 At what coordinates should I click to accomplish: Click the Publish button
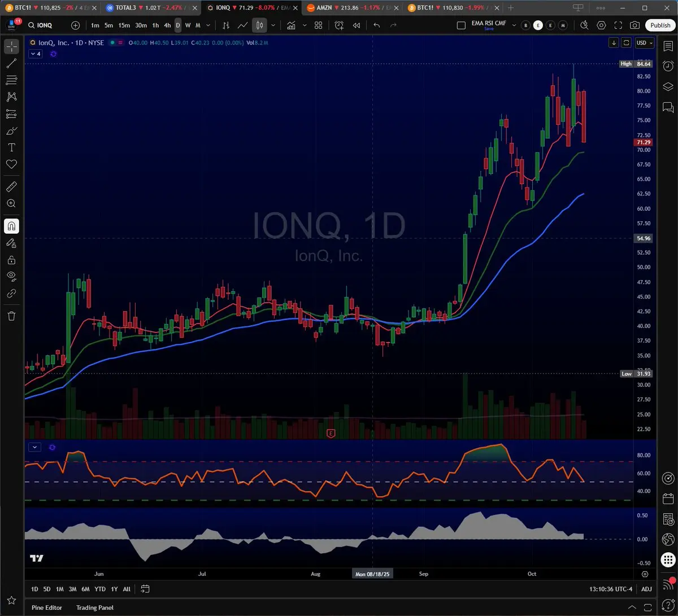click(x=660, y=25)
